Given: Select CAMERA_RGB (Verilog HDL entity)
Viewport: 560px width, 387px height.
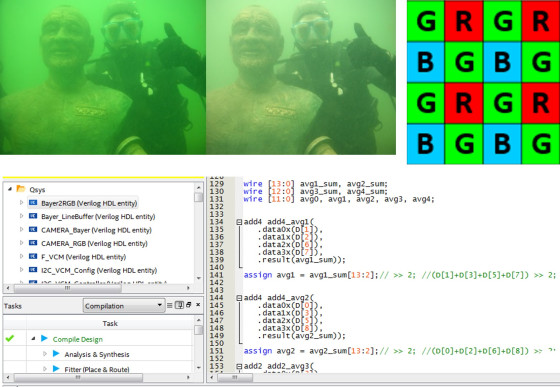Looking at the screenshot, I should [94, 243].
